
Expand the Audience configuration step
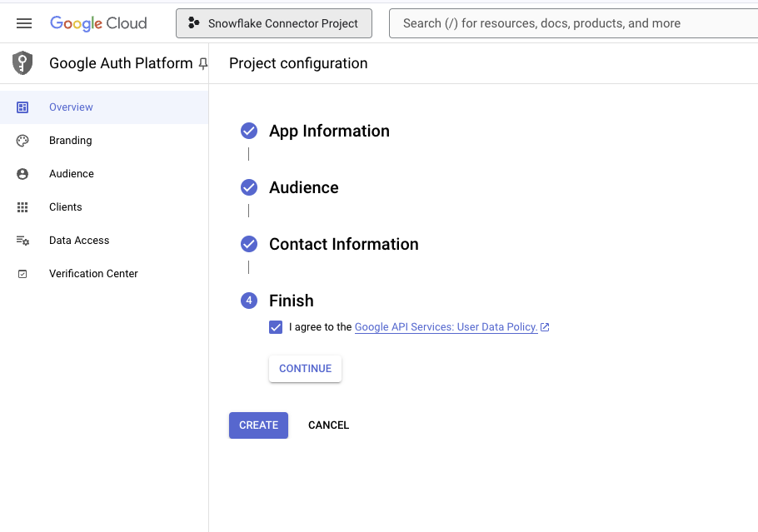point(303,187)
